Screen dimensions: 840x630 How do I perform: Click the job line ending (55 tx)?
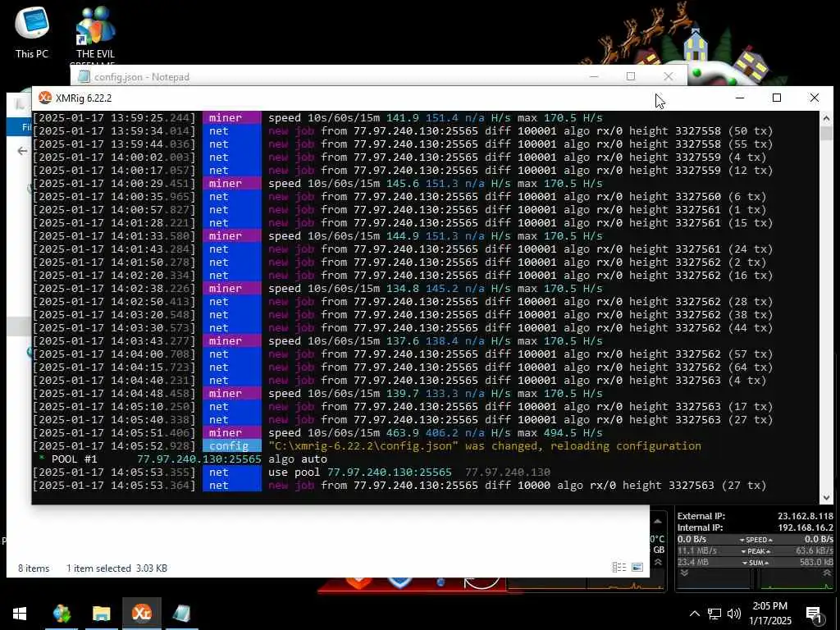521,144
